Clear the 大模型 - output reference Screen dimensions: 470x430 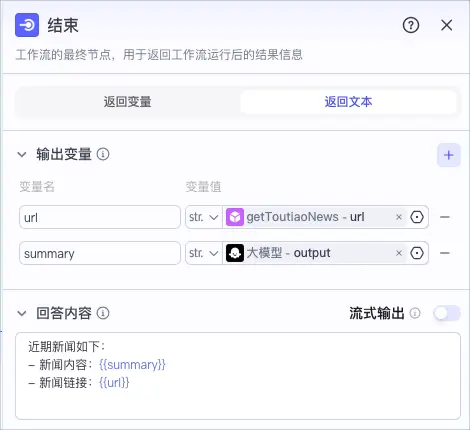point(399,253)
